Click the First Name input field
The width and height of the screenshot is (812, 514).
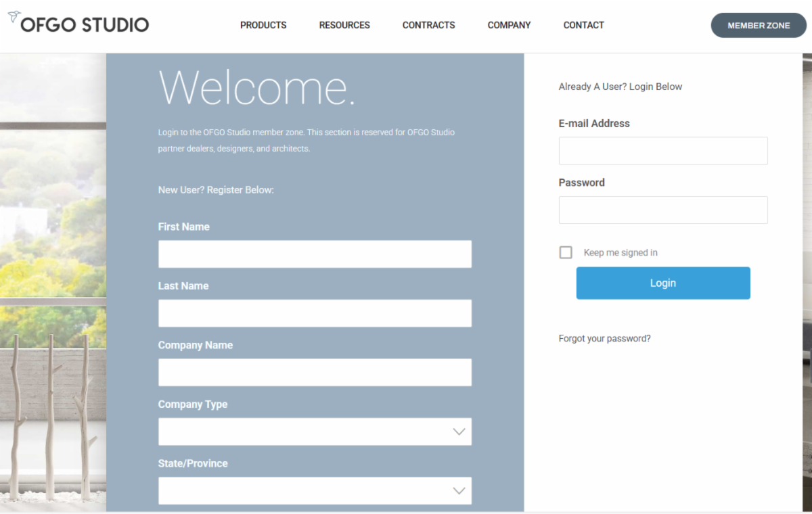pos(315,254)
